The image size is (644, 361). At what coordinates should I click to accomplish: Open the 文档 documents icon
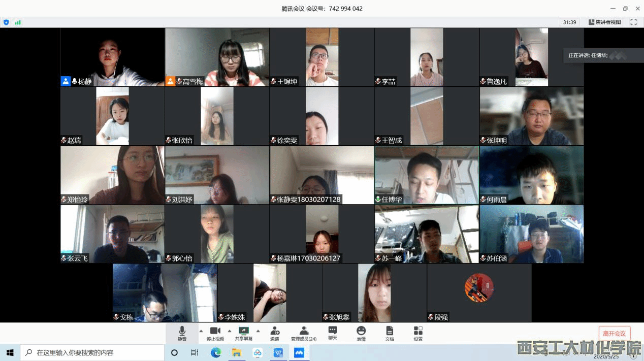point(390,333)
